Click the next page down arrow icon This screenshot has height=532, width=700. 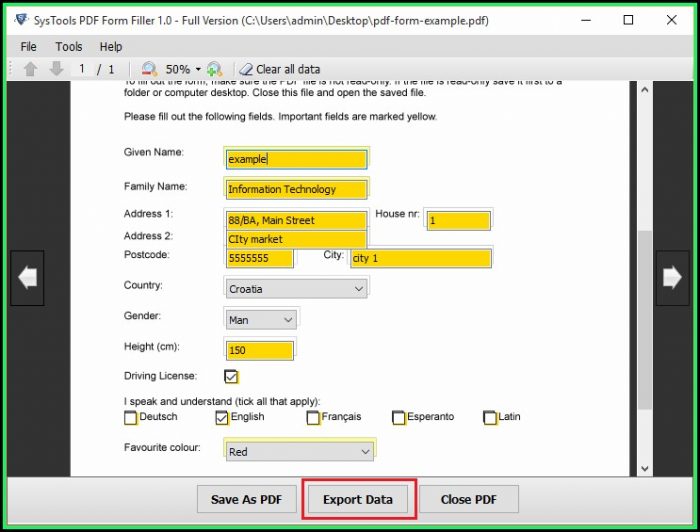pyautogui.click(x=56, y=69)
